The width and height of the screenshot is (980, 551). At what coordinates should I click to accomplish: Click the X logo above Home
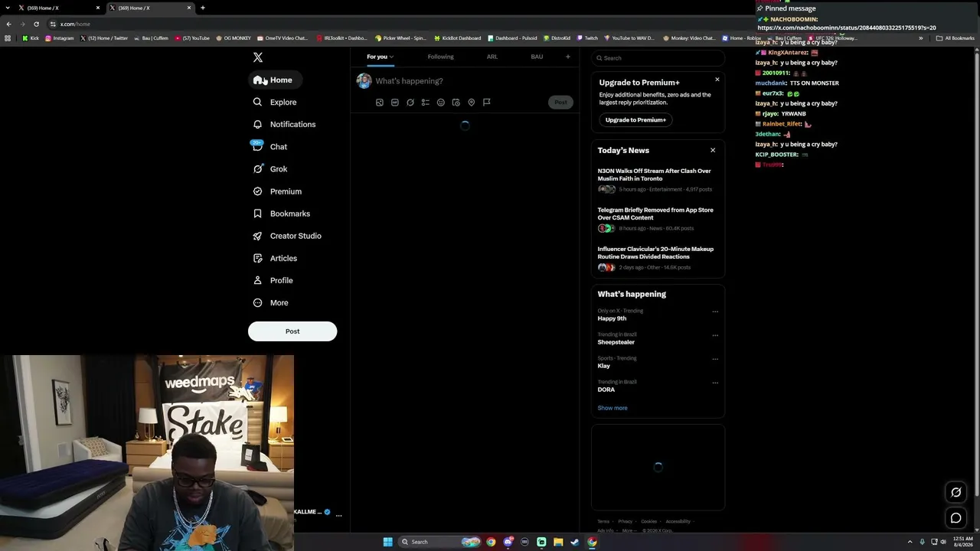(x=258, y=57)
